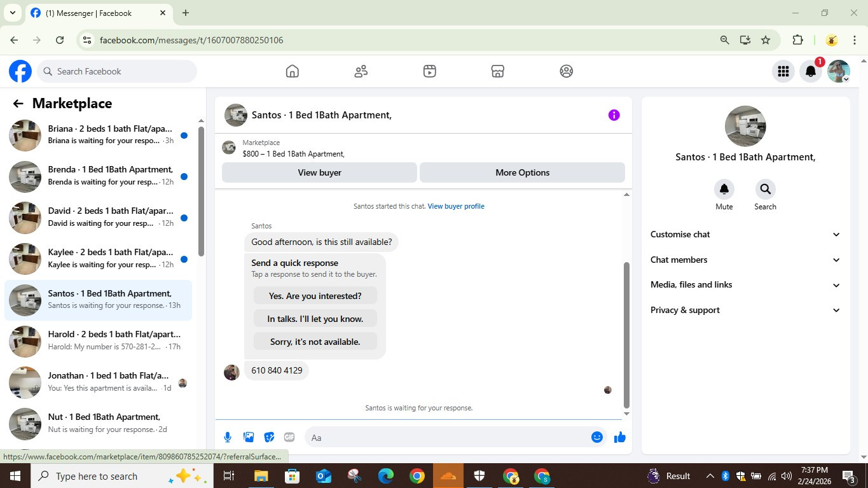The image size is (868, 488).
Task: Click the More Options button
Action: click(x=522, y=172)
